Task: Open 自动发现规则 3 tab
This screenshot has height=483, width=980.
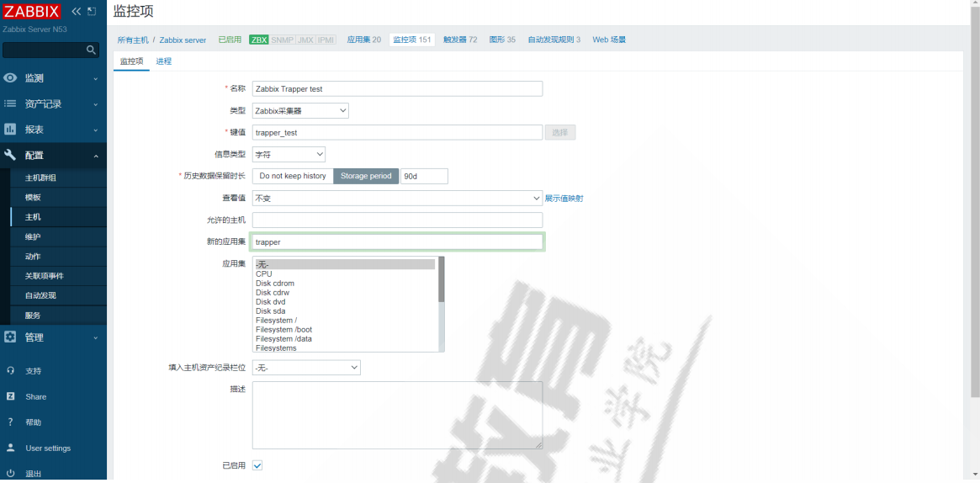Action: point(554,40)
